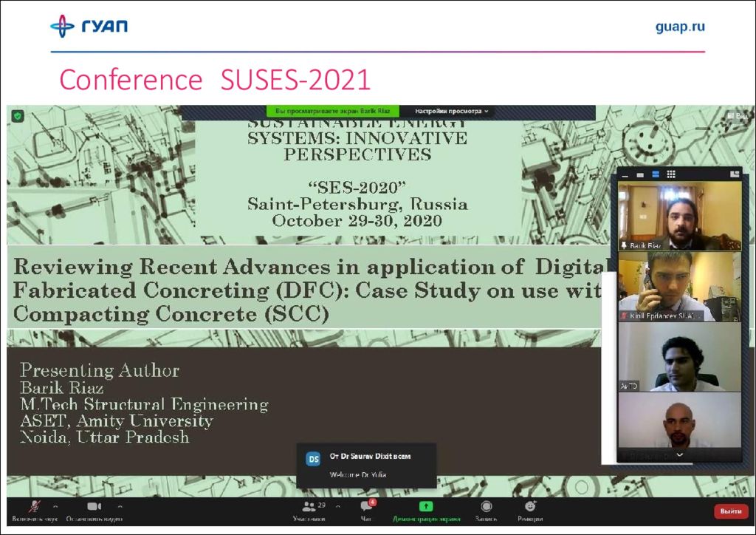Open video options arrow beside camera

(120, 506)
